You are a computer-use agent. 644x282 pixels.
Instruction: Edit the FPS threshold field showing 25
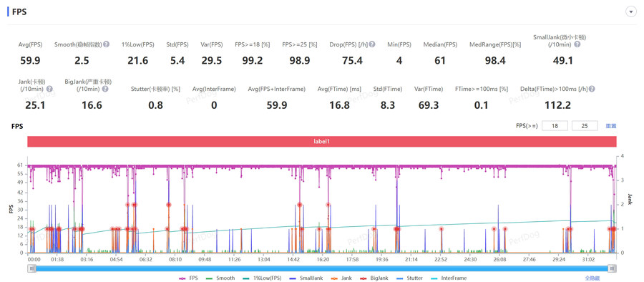pyautogui.click(x=585, y=126)
